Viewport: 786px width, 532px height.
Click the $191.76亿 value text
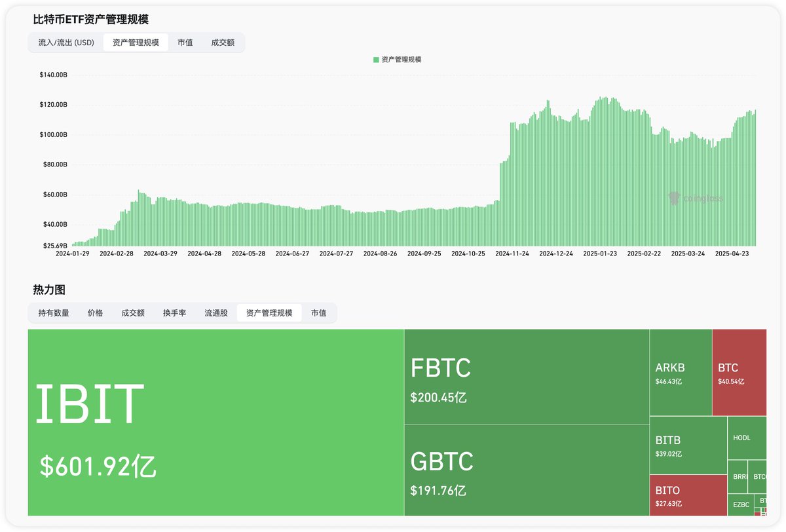(439, 490)
